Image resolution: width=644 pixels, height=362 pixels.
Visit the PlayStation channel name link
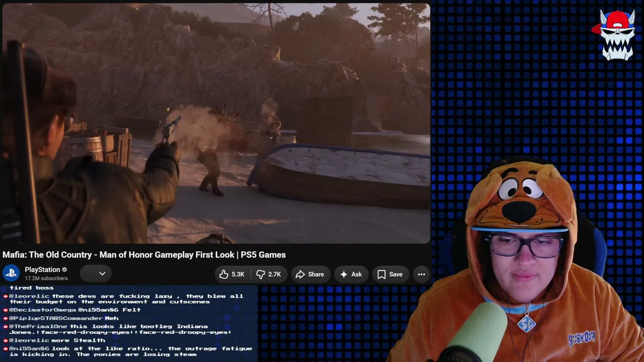(x=42, y=269)
